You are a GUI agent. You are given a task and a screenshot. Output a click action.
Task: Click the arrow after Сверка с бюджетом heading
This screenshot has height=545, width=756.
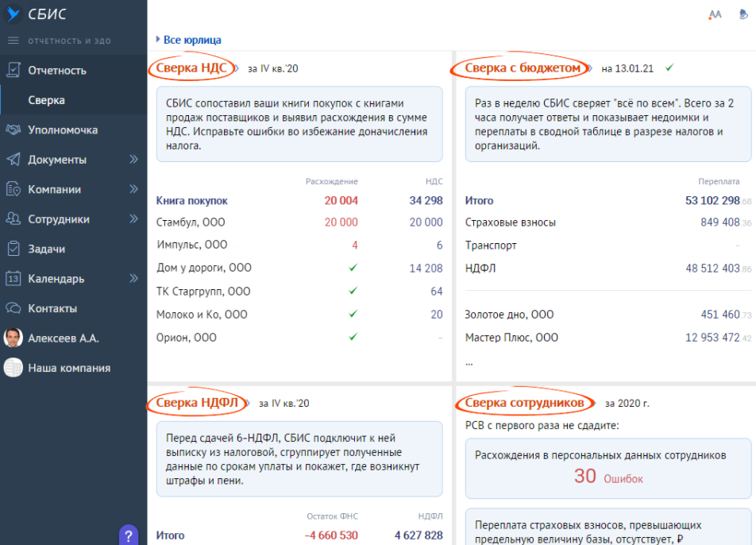[x=589, y=68]
